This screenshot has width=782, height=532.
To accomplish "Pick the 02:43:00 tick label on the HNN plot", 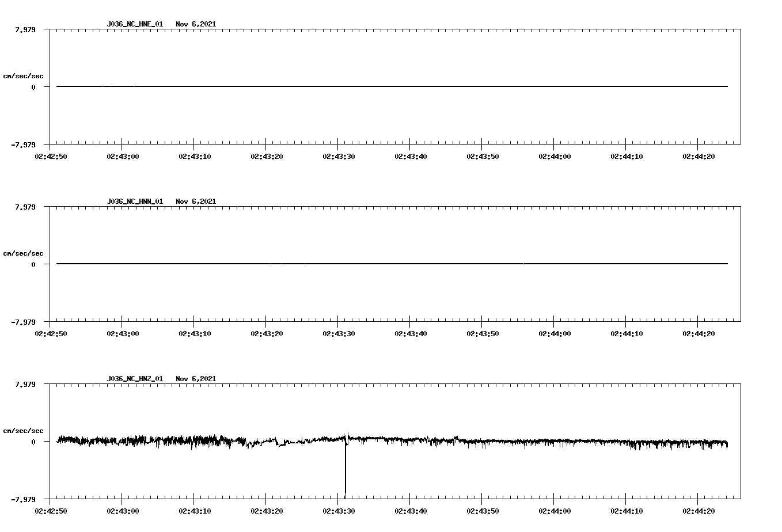I will 122,333.
